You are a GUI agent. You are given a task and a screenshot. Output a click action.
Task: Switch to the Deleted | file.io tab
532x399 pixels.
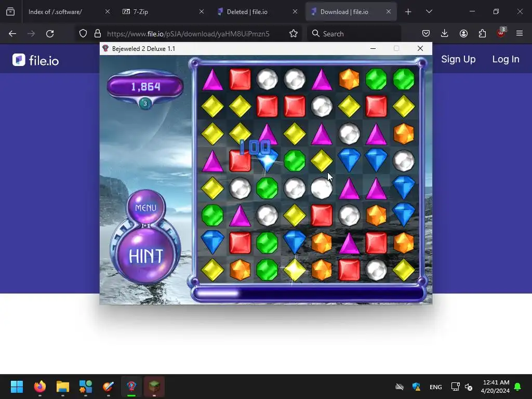pyautogui.click(x=258, y=11)
